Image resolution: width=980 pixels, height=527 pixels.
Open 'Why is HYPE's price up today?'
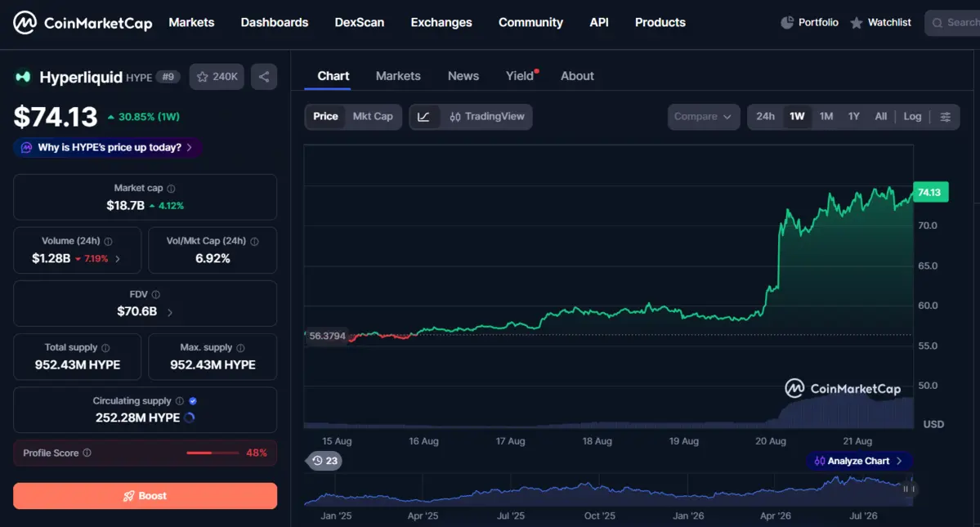pos(108,148)
